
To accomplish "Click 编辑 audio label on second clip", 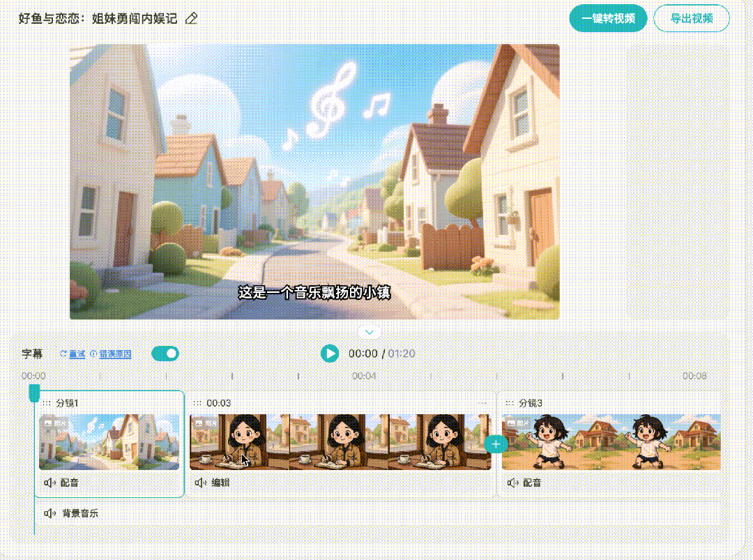I will coord(220,483).
